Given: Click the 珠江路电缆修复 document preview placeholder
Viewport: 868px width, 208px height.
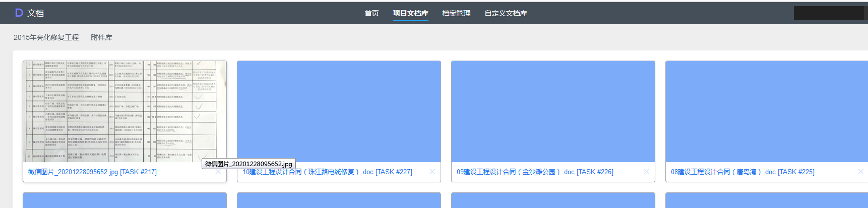Looking at the screenshot, I should pyautogui.click(x=339, y=111).
